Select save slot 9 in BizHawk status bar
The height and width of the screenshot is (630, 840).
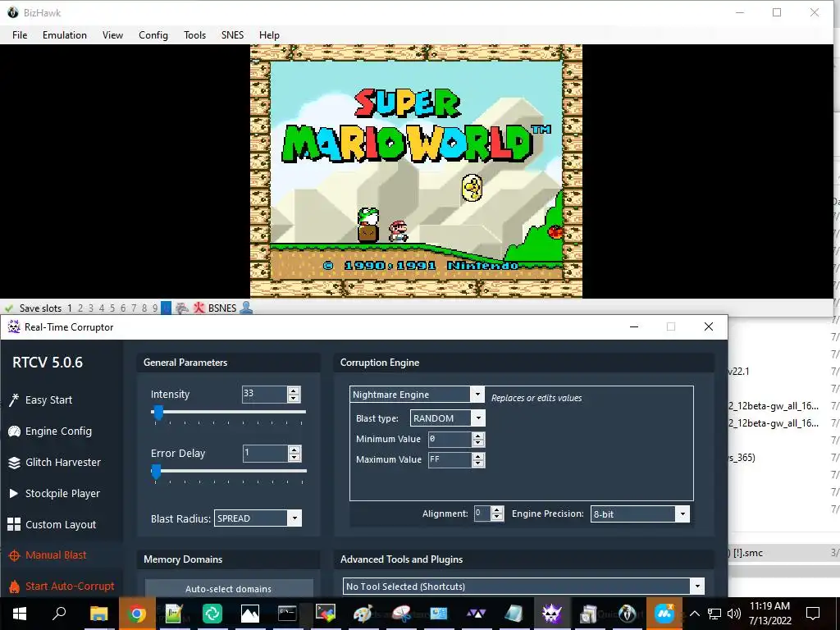155,308
